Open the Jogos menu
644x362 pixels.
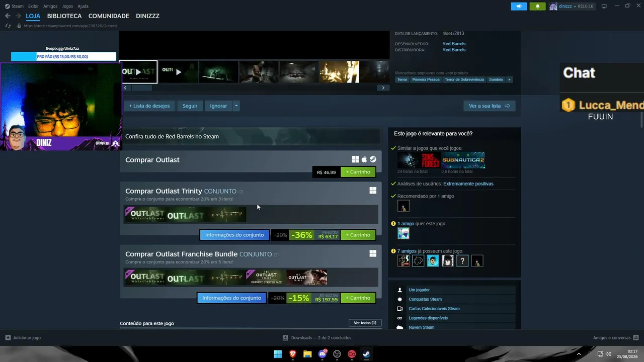(x=67, y=6)
